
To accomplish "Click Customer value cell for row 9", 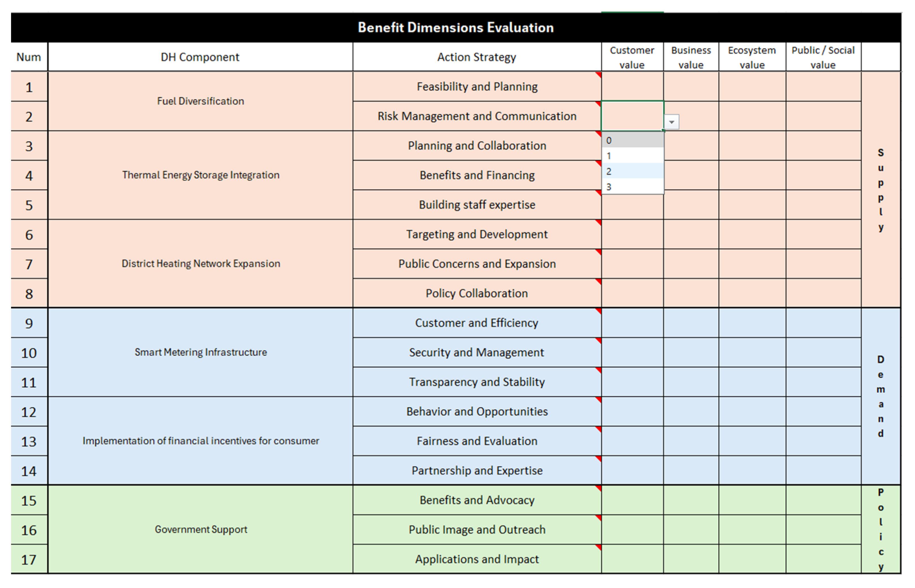I will [632, 323].
